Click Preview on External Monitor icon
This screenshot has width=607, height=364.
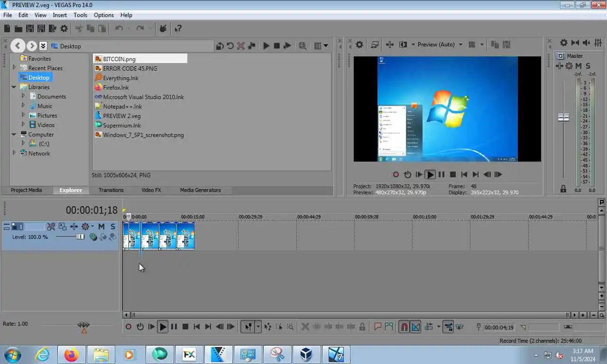(375, 45)
